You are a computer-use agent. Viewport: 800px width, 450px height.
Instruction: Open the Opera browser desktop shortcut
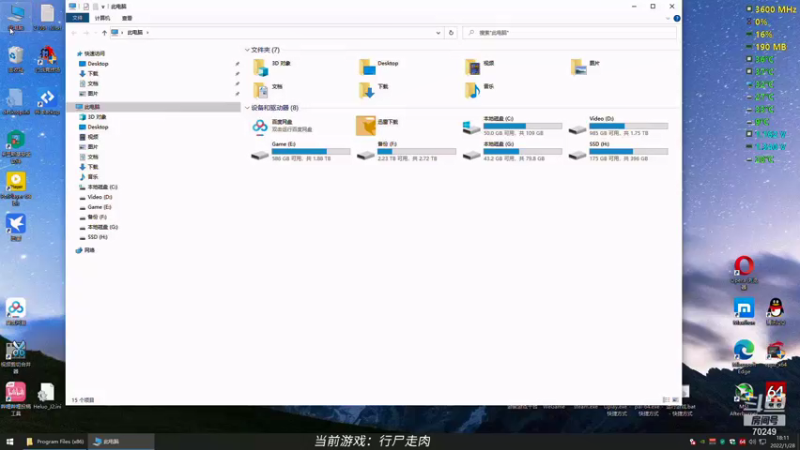(744, 273)
